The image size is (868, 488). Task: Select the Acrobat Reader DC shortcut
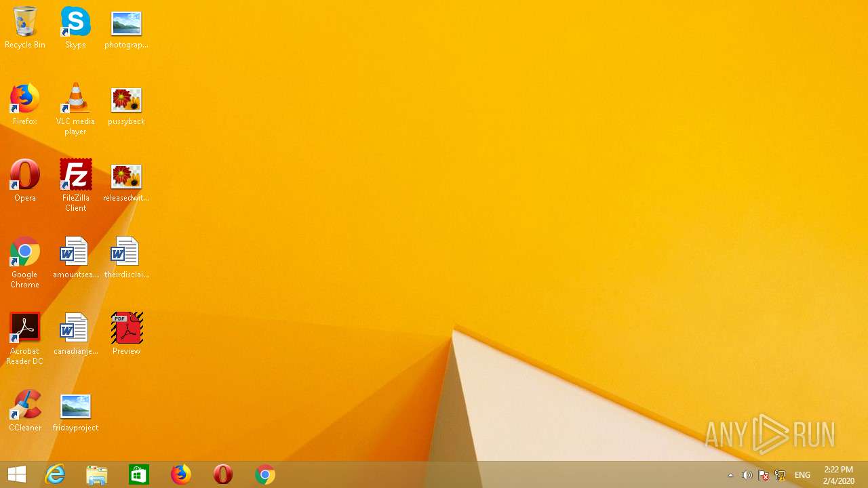coord(25,338)
